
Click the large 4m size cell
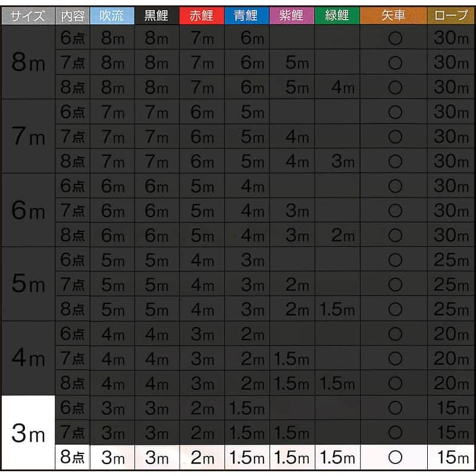click(x=28, y=358)
